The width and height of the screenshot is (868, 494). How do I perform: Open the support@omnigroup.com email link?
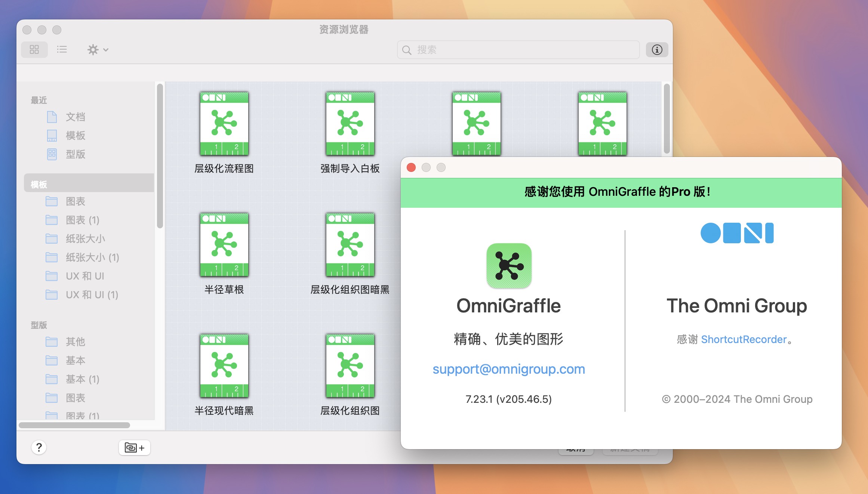click(509, 369)
